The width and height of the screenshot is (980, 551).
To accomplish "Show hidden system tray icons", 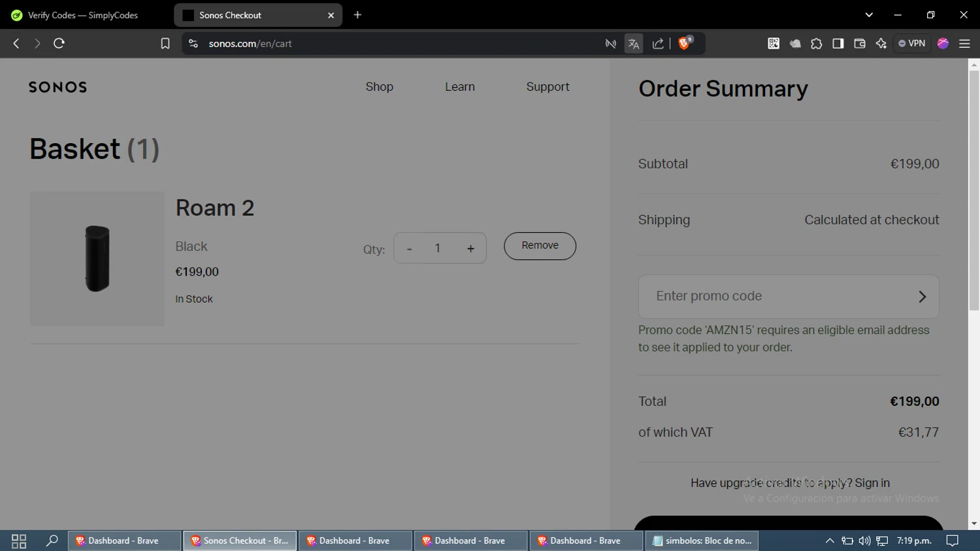I will coord(830,541).
